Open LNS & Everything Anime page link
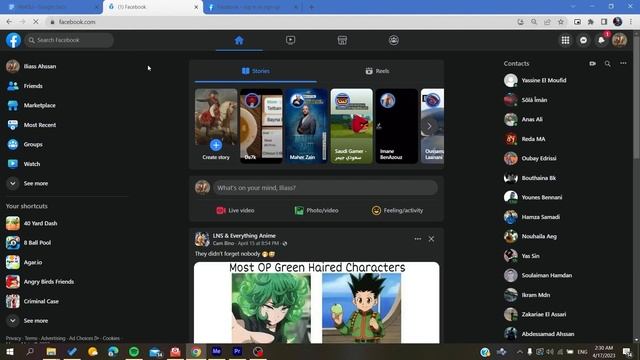 tap(244, 236)
